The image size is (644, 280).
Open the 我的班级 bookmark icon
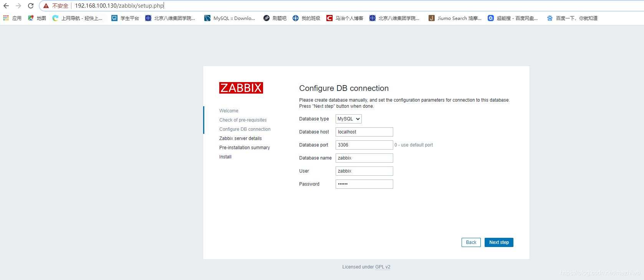click(295, 18)
